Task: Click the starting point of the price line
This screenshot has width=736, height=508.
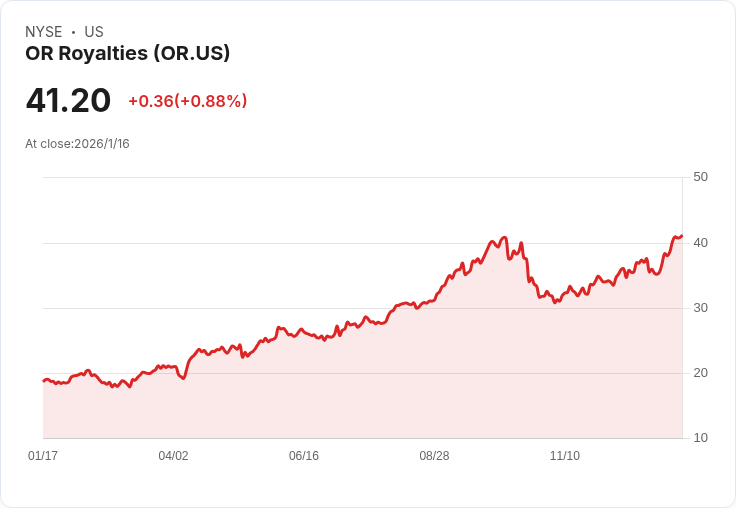Action: coord(44,381)
